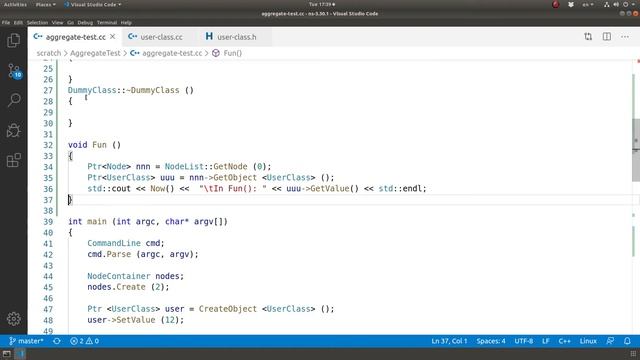This screenshot has width=640, height=360.
Task: Close the aggregate-test.cc tab
Action: (x=113, y=37)
